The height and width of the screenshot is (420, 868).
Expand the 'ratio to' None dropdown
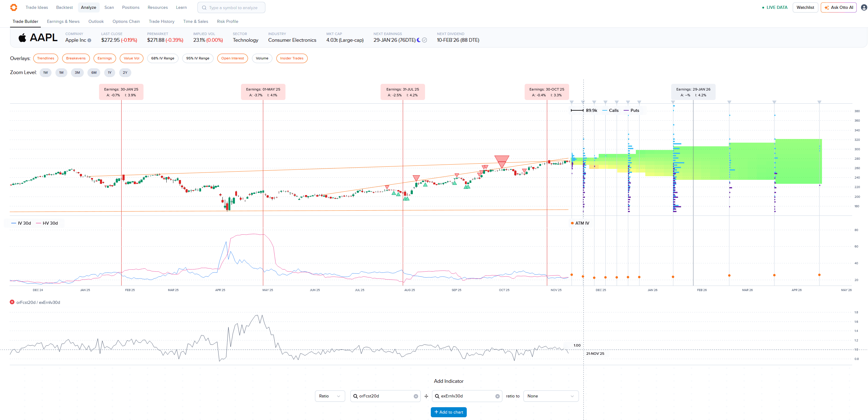[551, 396]
